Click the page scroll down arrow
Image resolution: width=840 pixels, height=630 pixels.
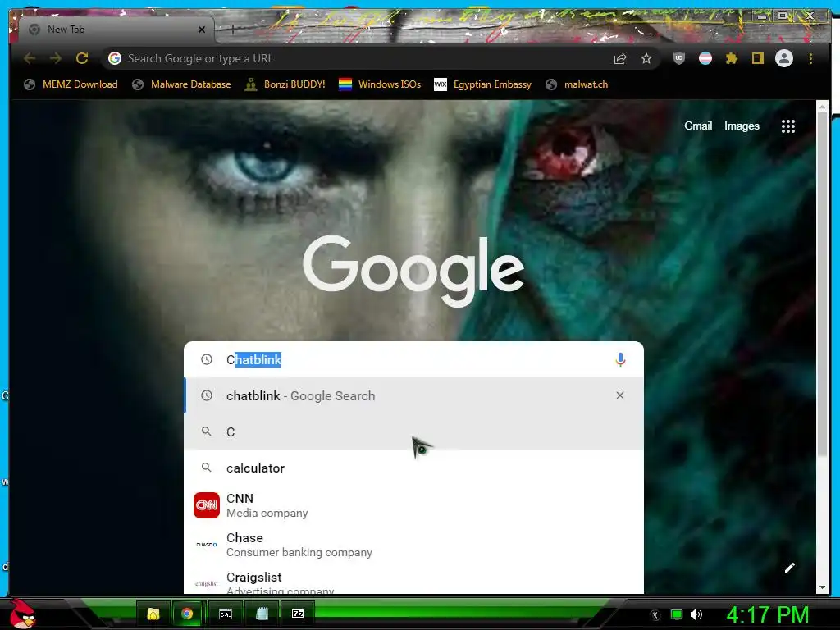pyautogui.click(x=822, y=587)
